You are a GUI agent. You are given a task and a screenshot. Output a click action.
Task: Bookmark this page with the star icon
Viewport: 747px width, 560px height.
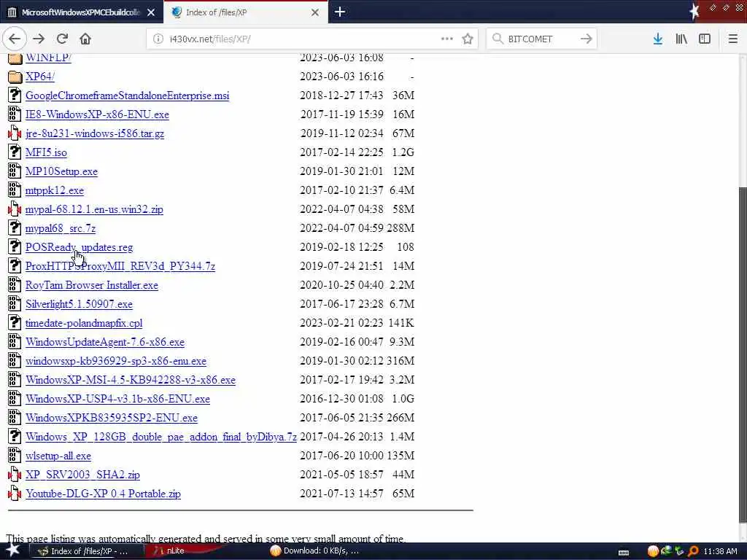468,39
